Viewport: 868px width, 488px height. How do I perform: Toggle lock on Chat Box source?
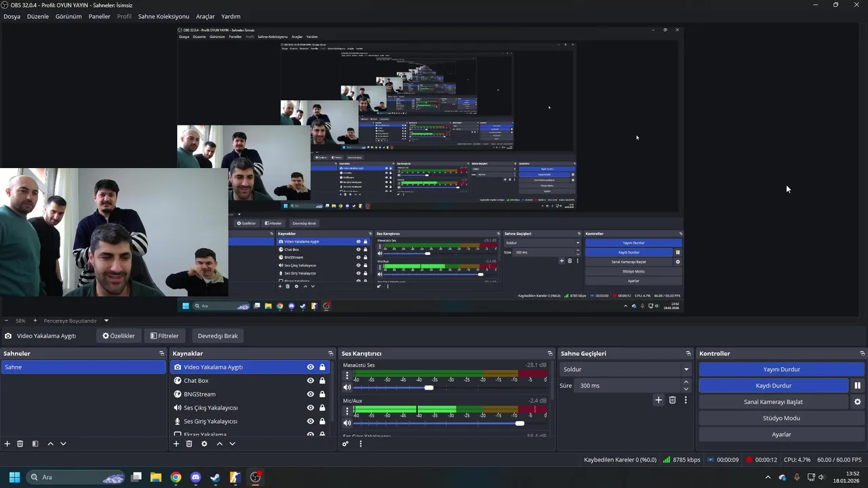coord(322,381)
